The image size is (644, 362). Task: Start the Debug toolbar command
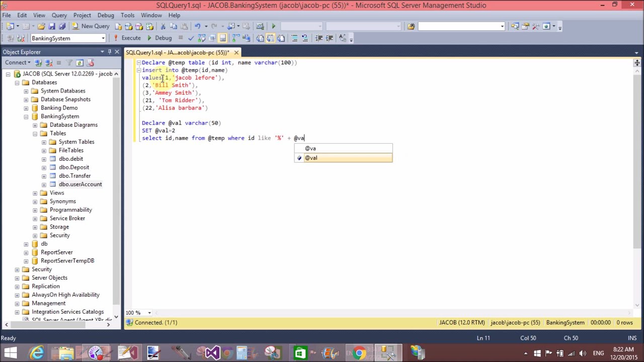(159, 38)
